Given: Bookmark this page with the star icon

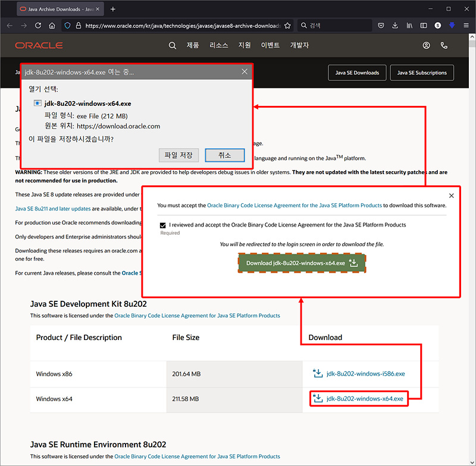Looking at the screenshot, I should pos(287,26).
